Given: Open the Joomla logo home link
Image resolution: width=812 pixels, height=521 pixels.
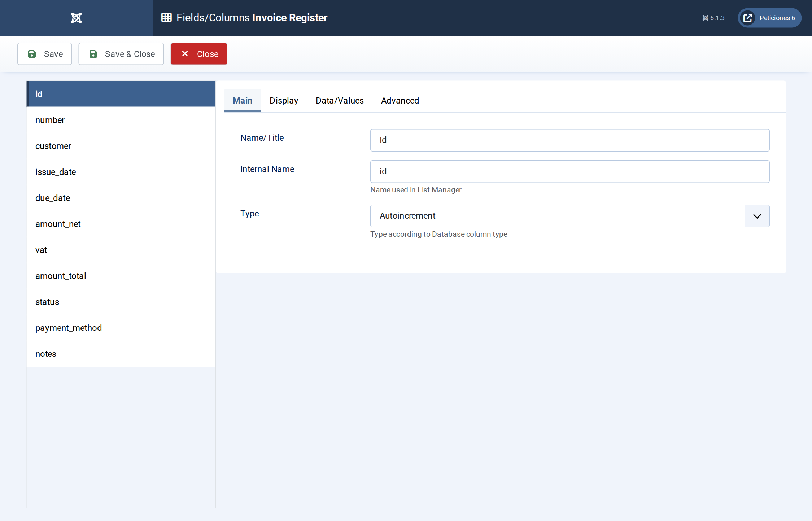Looking at the screenshot, I should (76, 18).
